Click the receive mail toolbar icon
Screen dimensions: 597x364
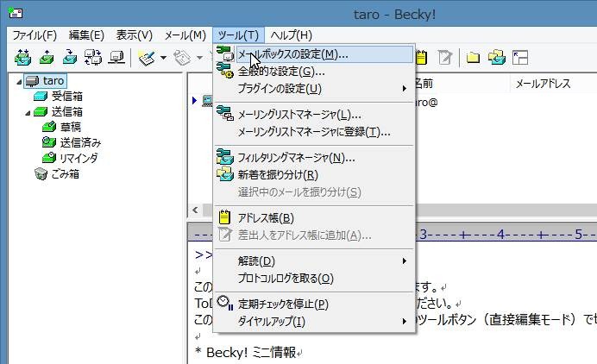(x=22, y=58)
